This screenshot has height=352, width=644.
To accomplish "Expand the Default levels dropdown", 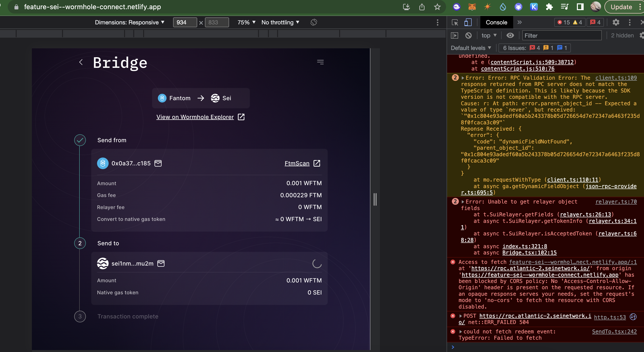I will (x=471, y=48).
